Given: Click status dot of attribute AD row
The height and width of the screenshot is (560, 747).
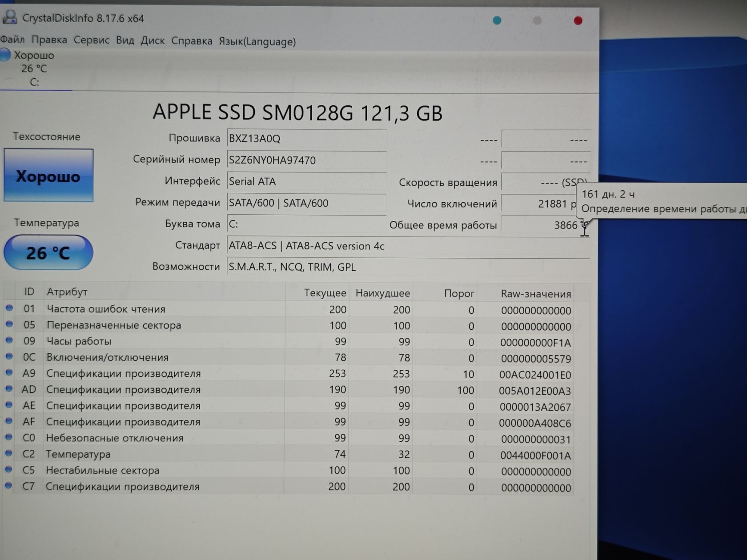Looking at the screenshot, I should coord(9,388).
